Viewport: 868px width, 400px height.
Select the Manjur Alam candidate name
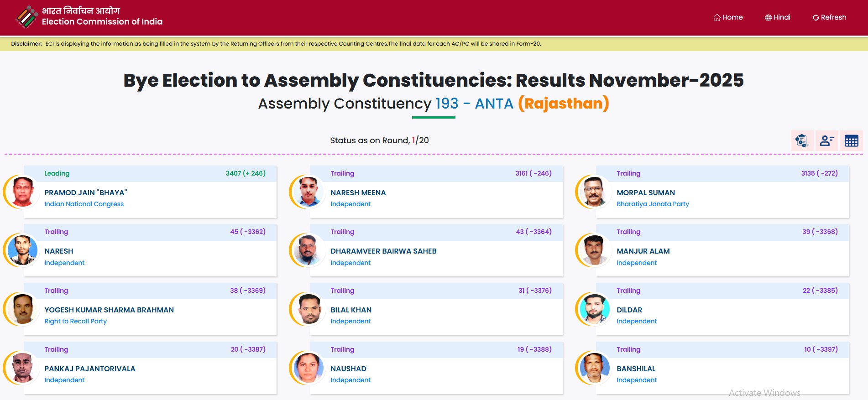(643, 251)
